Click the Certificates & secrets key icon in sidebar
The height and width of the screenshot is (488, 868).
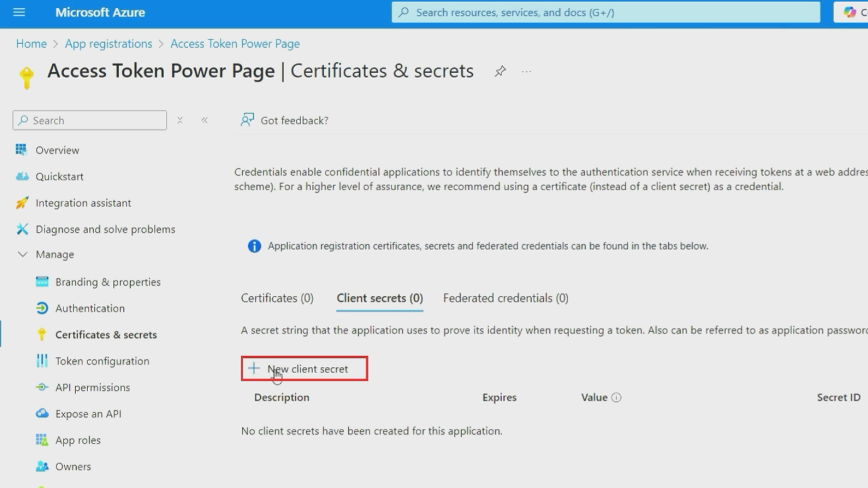tap(41, 335)
